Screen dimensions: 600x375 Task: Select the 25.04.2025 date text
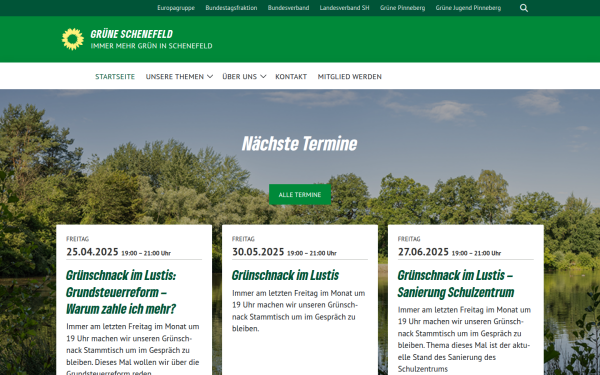click(x=92, y=252)
